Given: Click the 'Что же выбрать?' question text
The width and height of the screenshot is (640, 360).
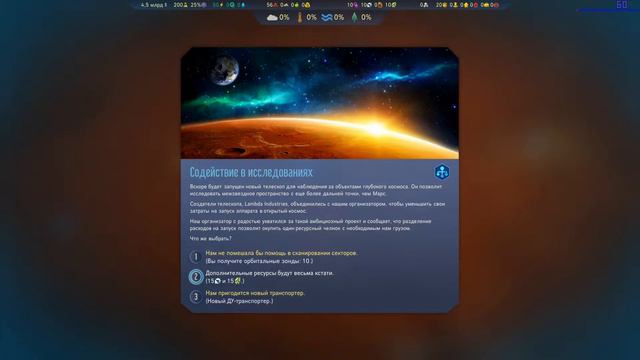Looking at the screenshot, I should coord(211,238).
